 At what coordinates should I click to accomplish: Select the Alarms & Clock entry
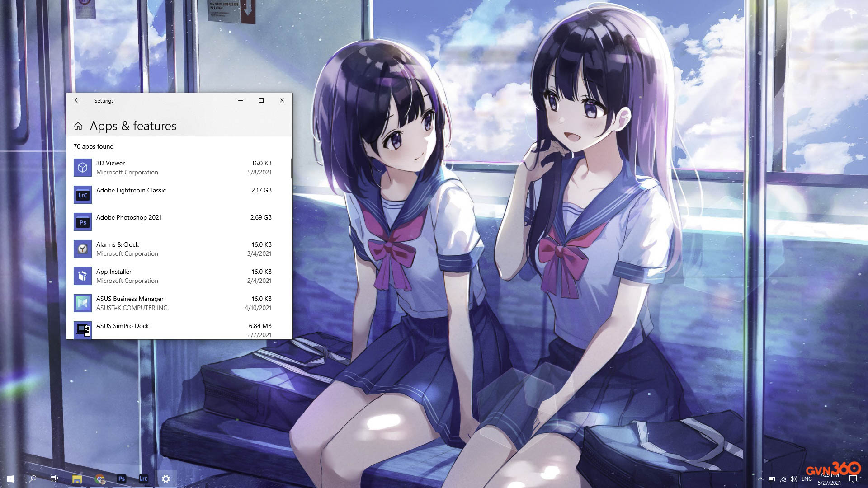tap(179, 249)
